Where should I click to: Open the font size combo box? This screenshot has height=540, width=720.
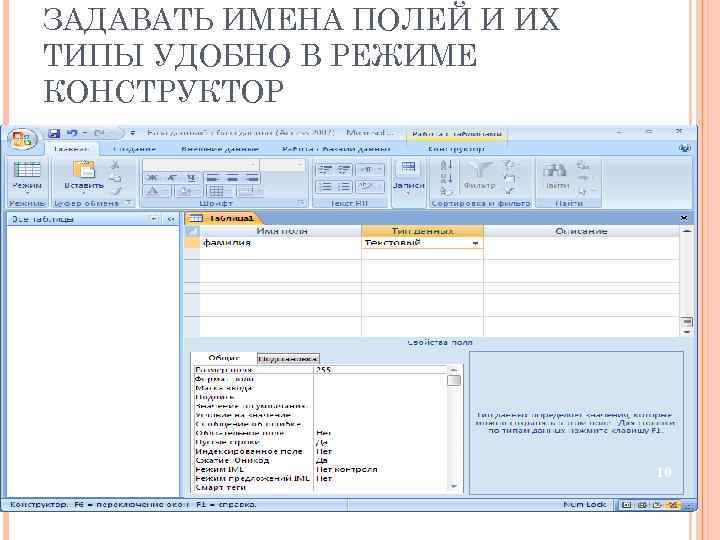click(282, 165)
